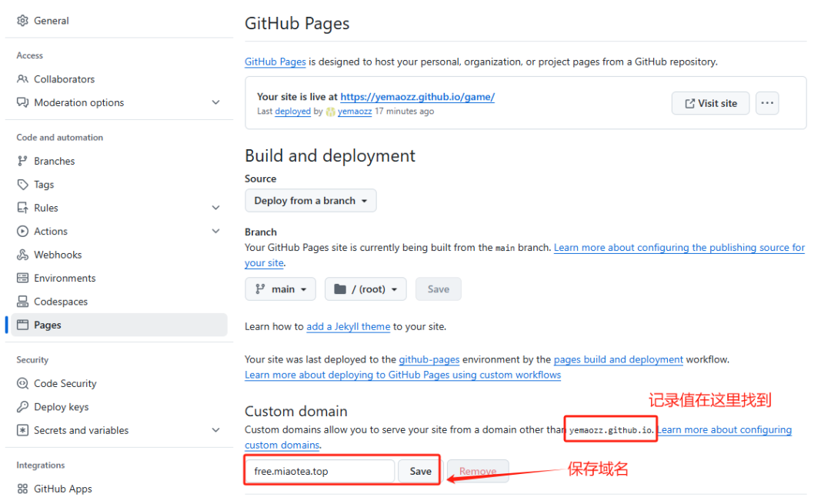The height and width of the screenshot is (504, 831).
Task: Click add a Jekyll theme link
Action: pos(349,326)
